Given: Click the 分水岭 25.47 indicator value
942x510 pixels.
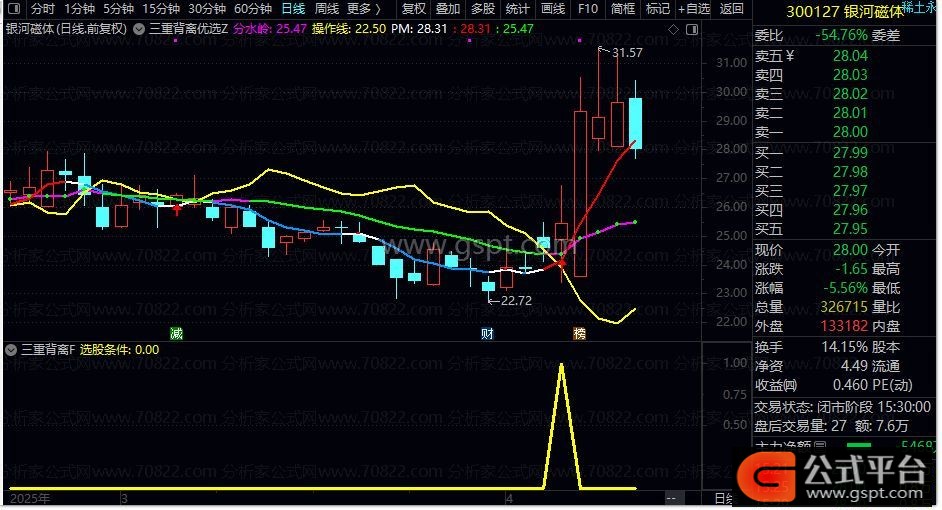Looking at the screenshot, I should coord(270,29).
